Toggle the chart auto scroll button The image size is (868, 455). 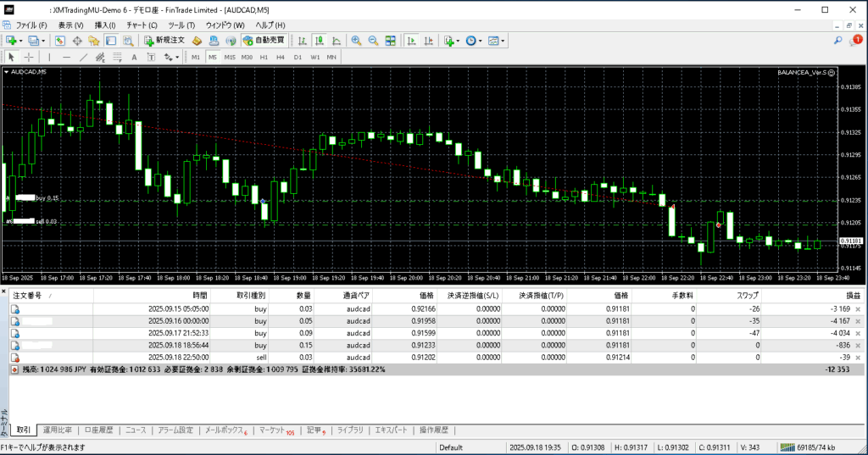[410, 41]
